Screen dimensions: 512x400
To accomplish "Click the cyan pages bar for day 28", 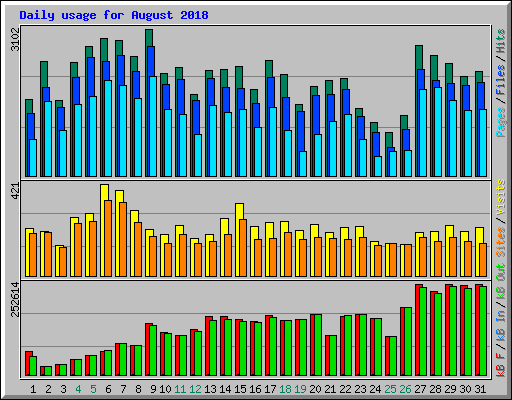I will point(438,132).
